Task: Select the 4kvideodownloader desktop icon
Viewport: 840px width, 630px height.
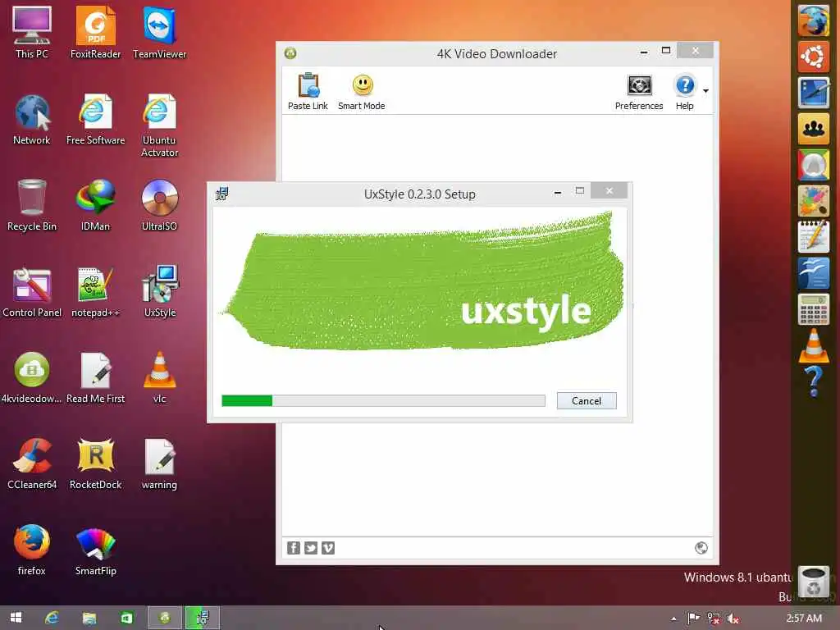Action: tap(32, 377)
